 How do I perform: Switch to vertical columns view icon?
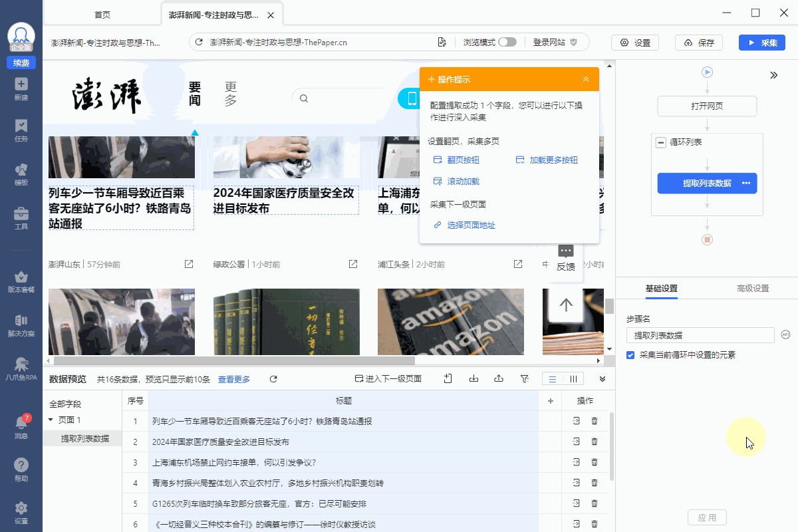[573, 379]
